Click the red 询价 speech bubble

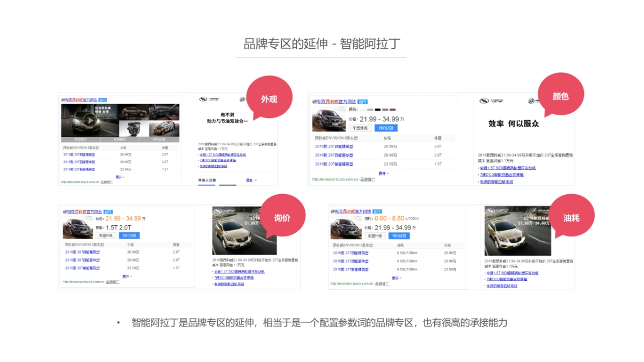tap(282, 218)
